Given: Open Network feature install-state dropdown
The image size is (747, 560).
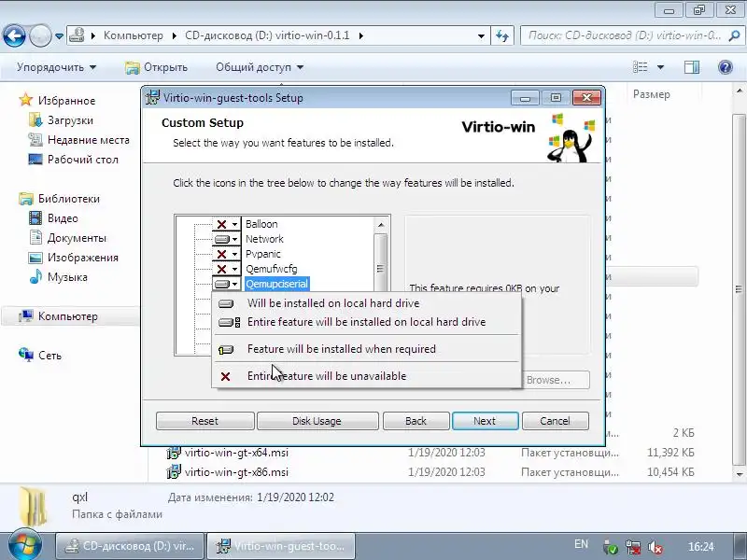Looking at the screenshot, I should coord(227,239).
